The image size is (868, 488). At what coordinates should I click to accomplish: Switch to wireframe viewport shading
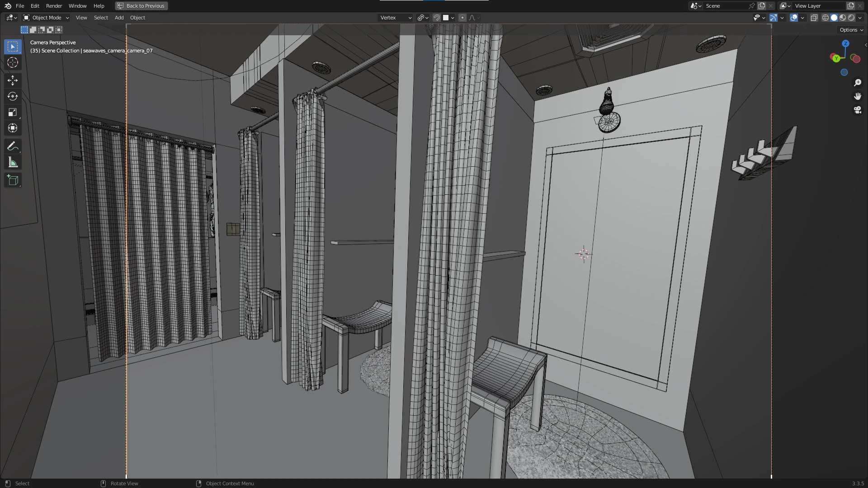pos(826,18)
